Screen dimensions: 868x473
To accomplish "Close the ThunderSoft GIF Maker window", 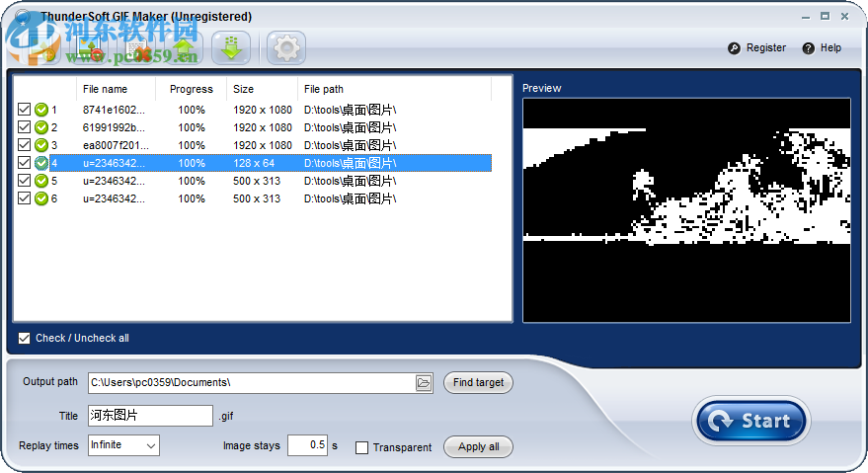I will coord(844,17).
